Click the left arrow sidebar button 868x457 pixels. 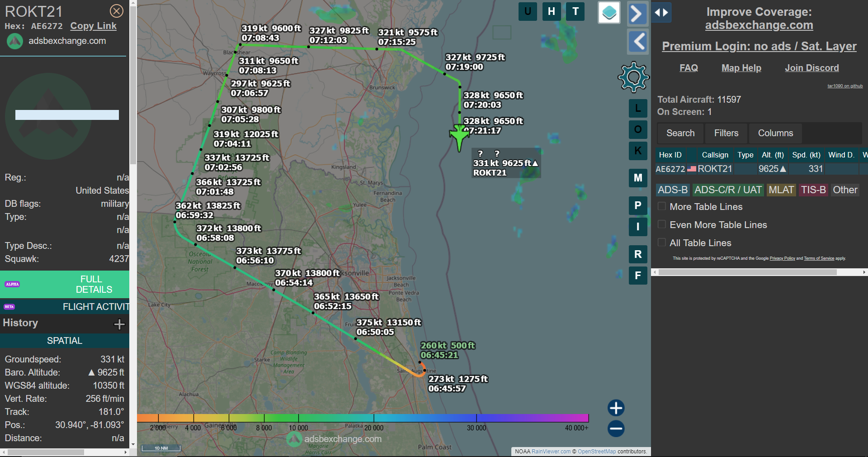(638, 42)
